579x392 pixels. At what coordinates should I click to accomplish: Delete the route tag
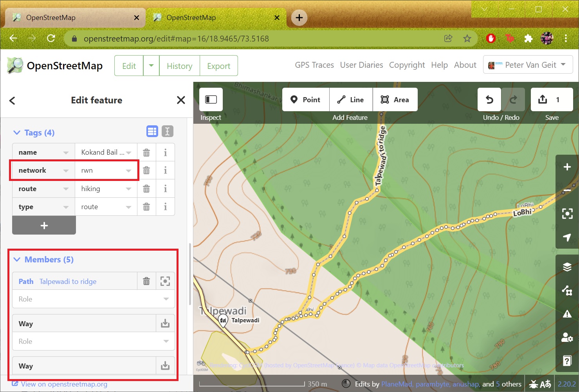point(146,189)
